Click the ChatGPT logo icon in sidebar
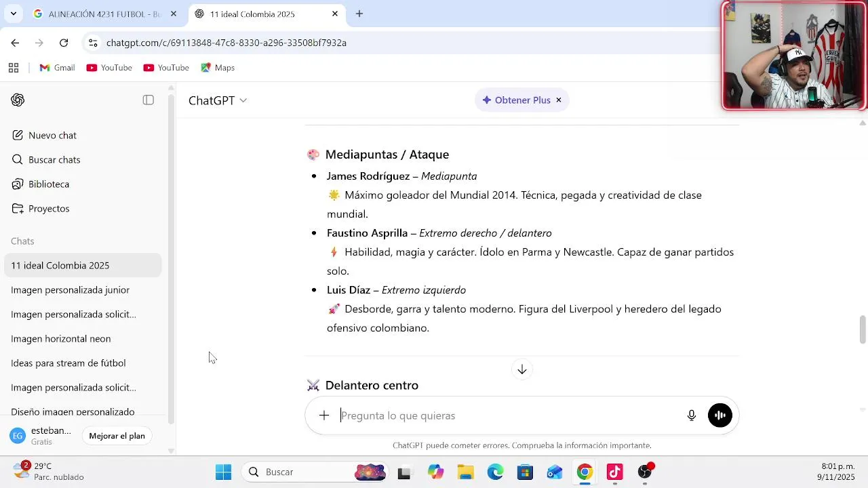The height and width of the screenshot is (488, 868). pos(18,100)
